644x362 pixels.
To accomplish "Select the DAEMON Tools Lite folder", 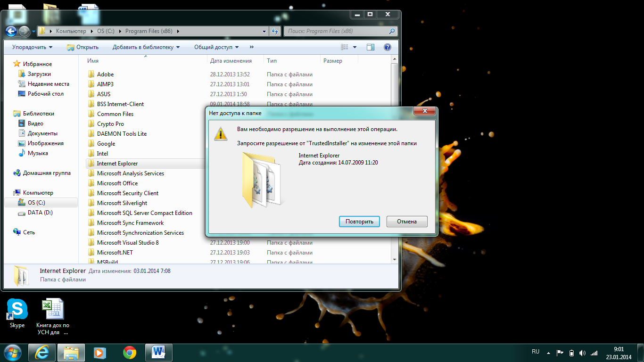I will click(122, 134).
